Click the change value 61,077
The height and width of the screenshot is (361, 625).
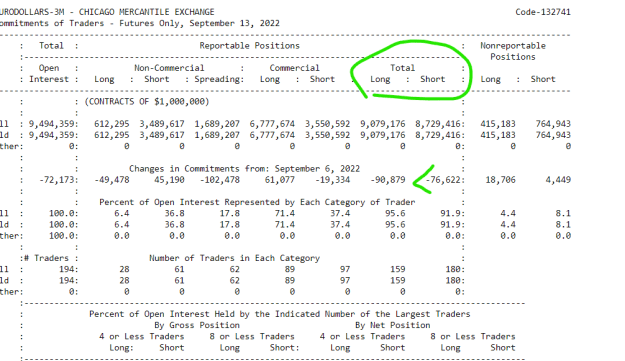pos(280,180)
